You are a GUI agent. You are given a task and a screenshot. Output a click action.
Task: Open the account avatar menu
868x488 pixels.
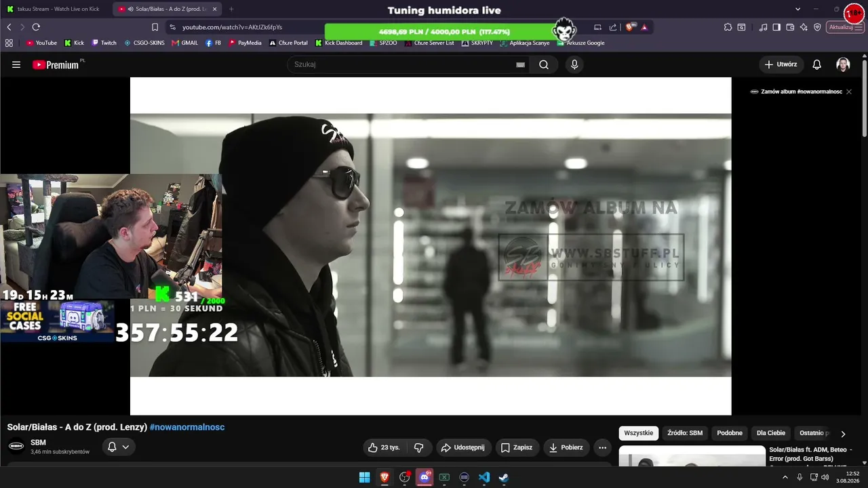click(x=843, y=64)
